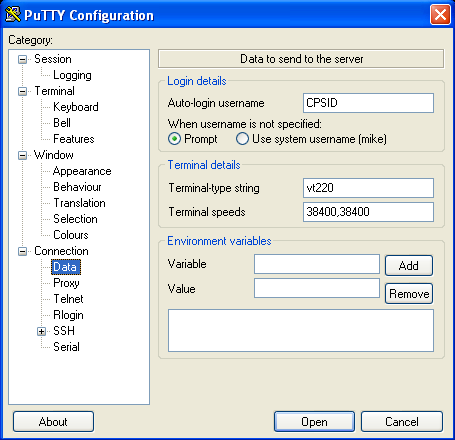This screenshot has width=455, height=440.
Task: Expand the SSH tree node
Action: tap(41, 331)
